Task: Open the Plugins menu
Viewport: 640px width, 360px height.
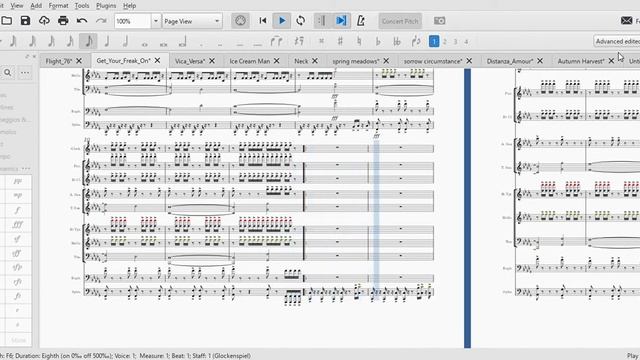Action: coord(106,6)
